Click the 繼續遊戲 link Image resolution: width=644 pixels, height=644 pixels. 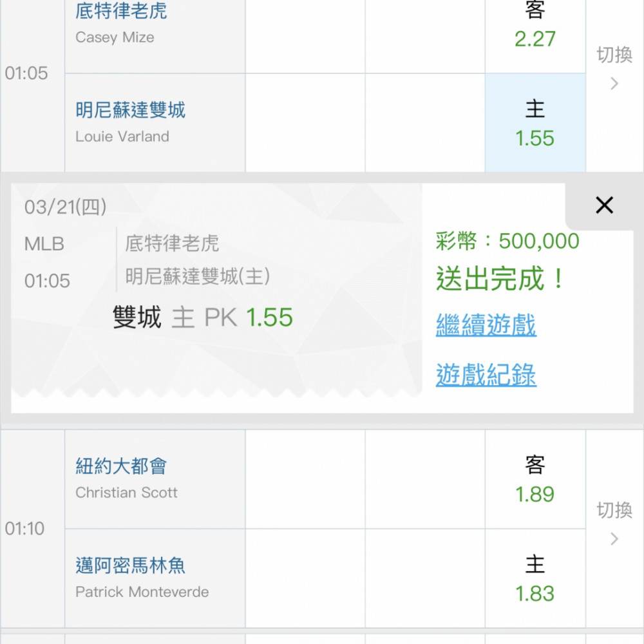[x=486, y=325]
